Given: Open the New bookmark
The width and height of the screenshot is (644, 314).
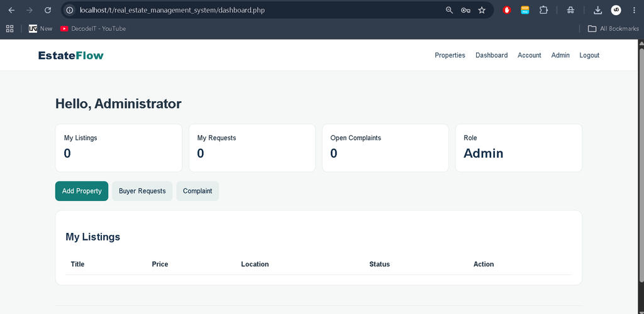Looking at the screenshot, I should pos(41,29).
